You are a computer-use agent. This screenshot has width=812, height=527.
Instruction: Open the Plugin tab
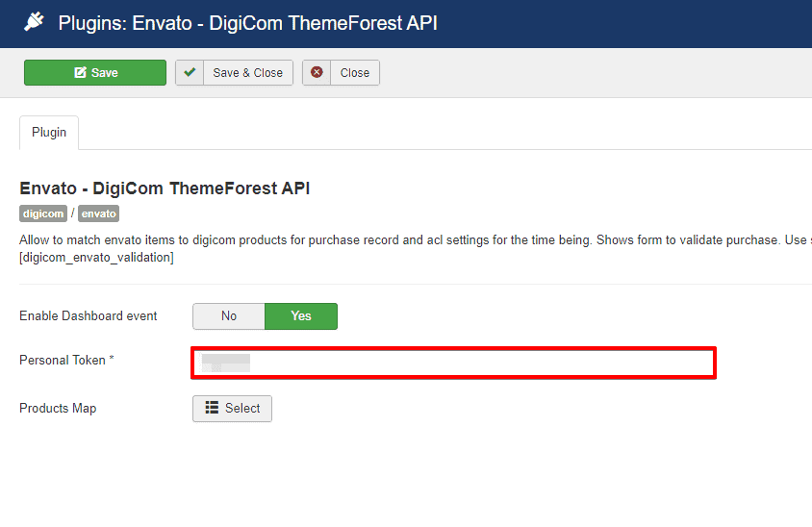pos(49,133)
